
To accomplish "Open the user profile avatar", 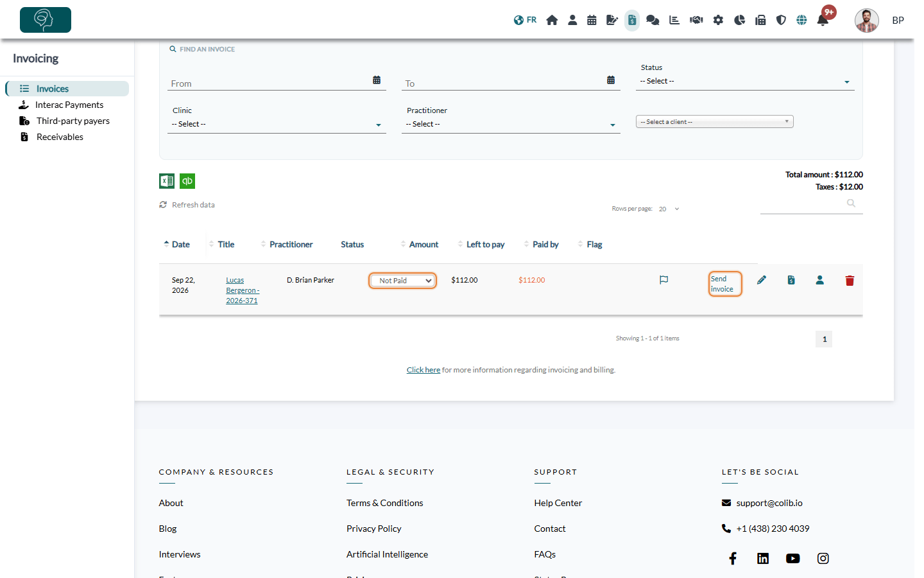I will click(x=866, y=21).
